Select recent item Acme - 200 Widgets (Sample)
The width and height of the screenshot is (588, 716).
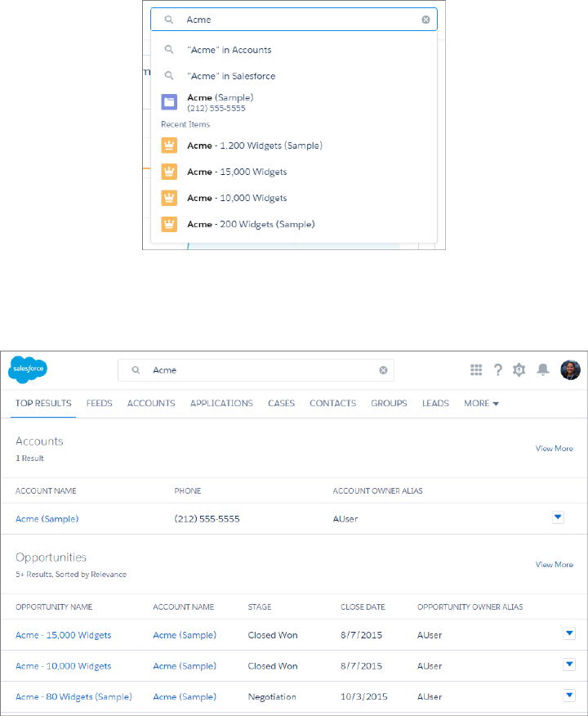click(294, 224)
